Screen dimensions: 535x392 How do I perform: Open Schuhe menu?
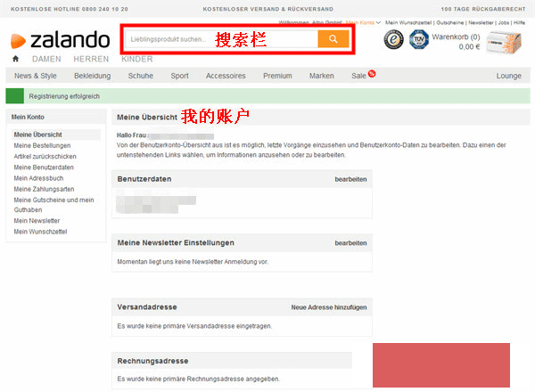(x=141, y=76)
